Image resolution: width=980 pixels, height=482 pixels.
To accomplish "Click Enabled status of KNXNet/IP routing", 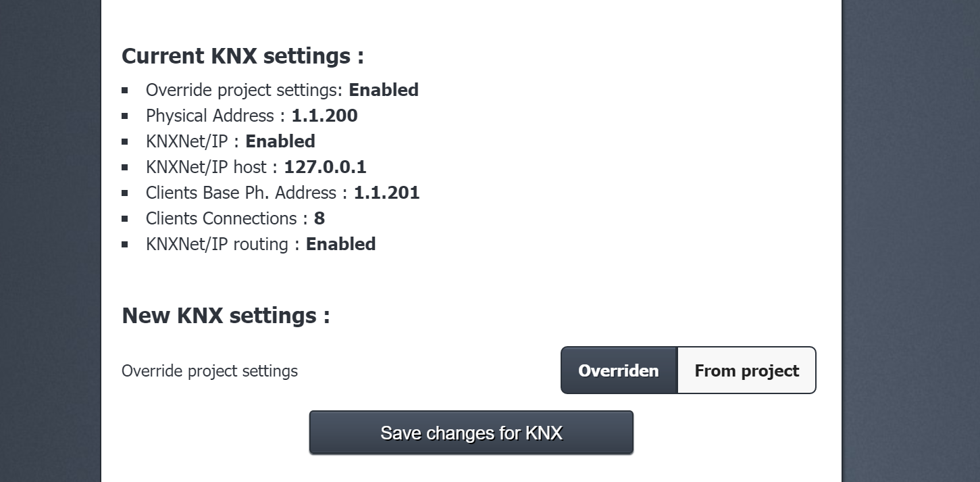I will click(340, 244).
